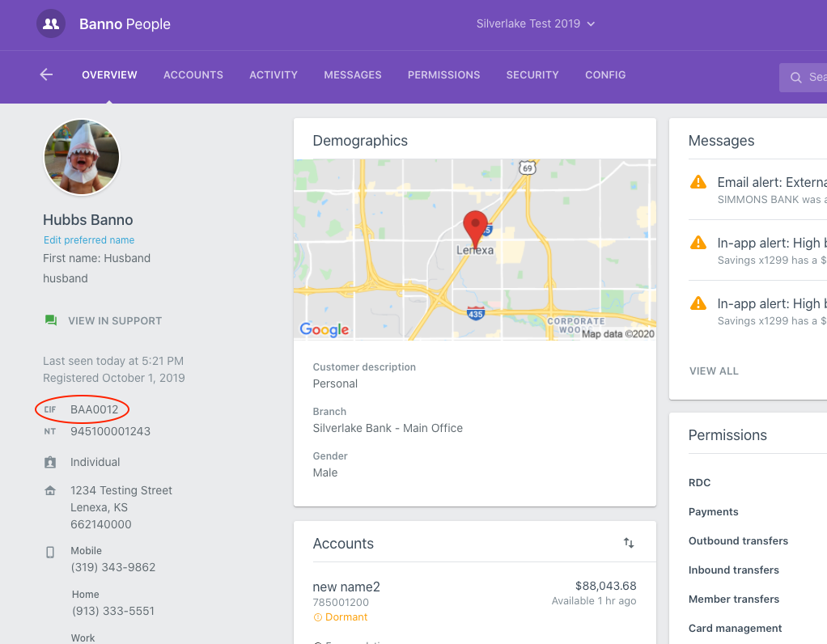Open the Activity tab
This screenshot has height=644, width=827.
pos(274,74)
